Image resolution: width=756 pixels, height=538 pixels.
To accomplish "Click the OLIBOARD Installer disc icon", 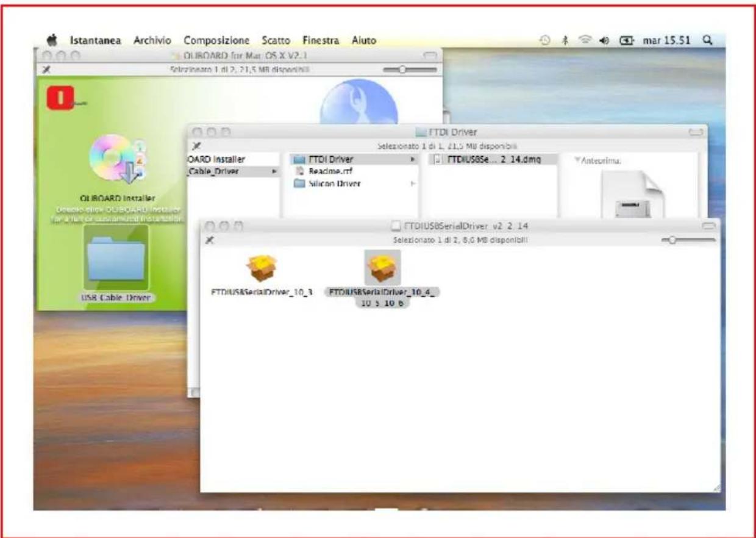I will [x=117, y=160].
